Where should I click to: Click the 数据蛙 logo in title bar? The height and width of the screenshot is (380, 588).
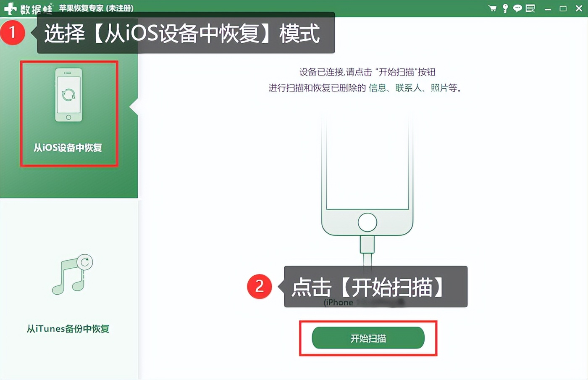28,8
